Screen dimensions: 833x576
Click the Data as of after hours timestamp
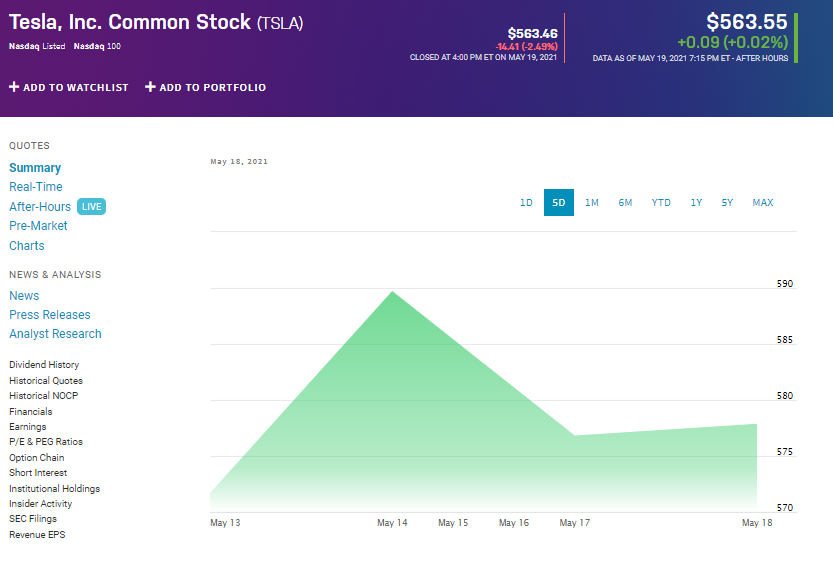click(x=690, y=58)
